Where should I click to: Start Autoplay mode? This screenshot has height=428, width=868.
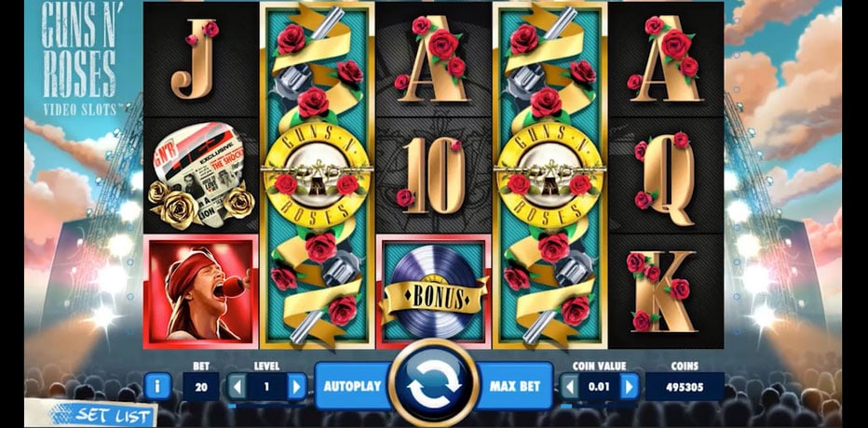click(351, 386)
